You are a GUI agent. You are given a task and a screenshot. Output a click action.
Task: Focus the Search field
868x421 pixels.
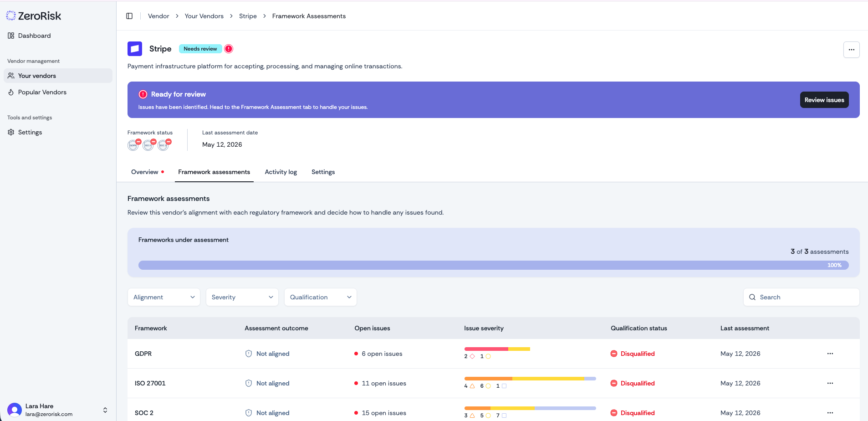(x=802, y=297)
